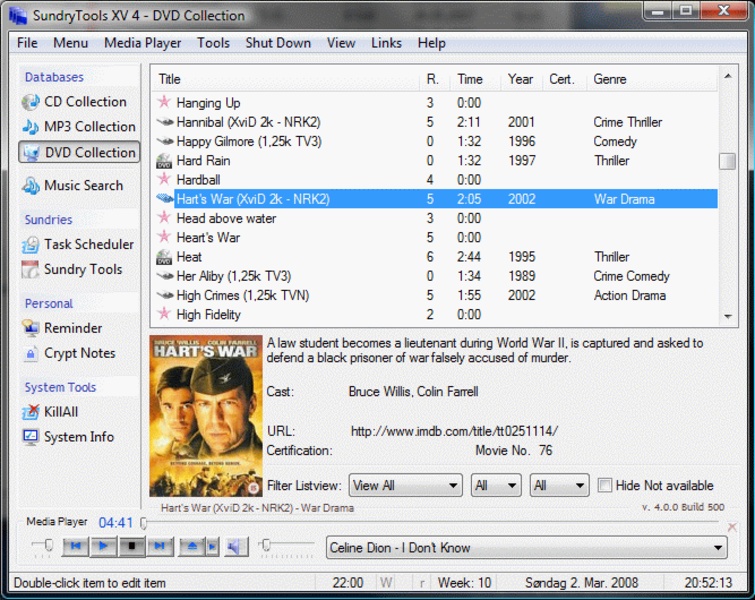Select the Heart's War row
This screenshot has height=600, width=755.
(435, 237)
